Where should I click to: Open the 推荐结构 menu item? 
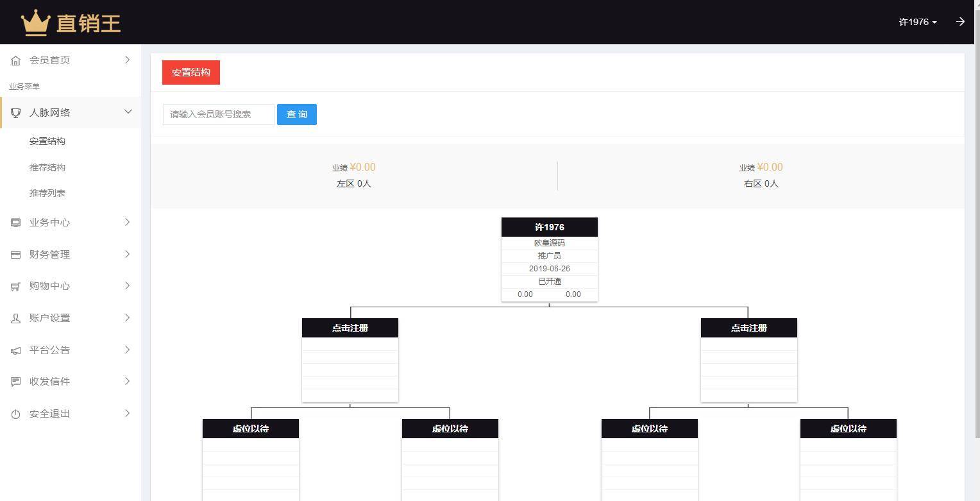tap(47, 167)
